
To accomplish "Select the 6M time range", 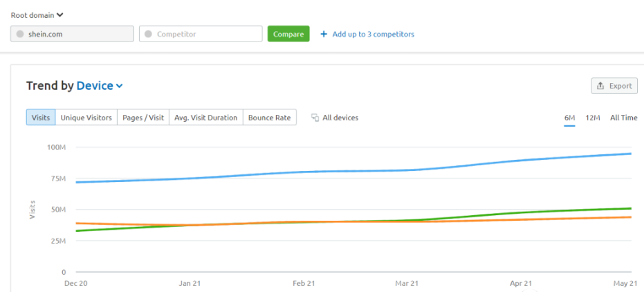I will 569,118.
